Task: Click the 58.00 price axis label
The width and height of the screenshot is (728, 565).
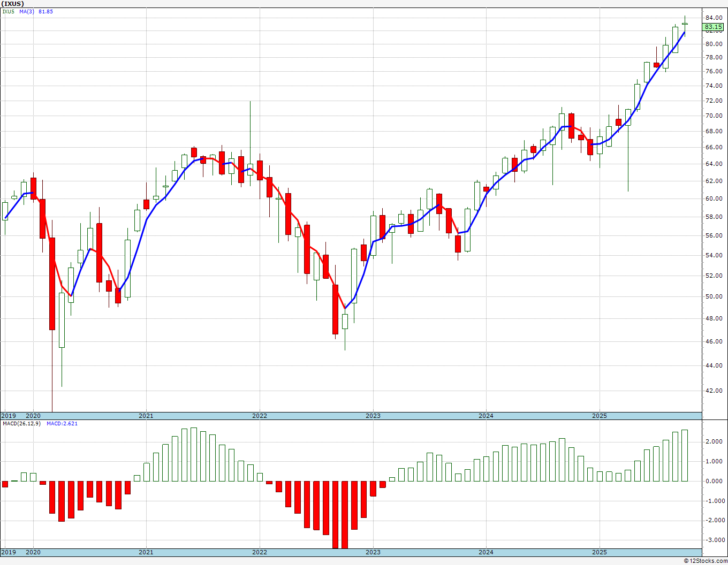Action: (714, 217)
